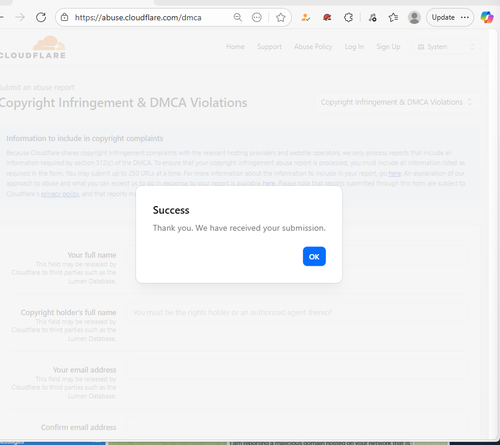Open browser settings ellipsis menu
The image size is (500, 445).
point(465,17)
